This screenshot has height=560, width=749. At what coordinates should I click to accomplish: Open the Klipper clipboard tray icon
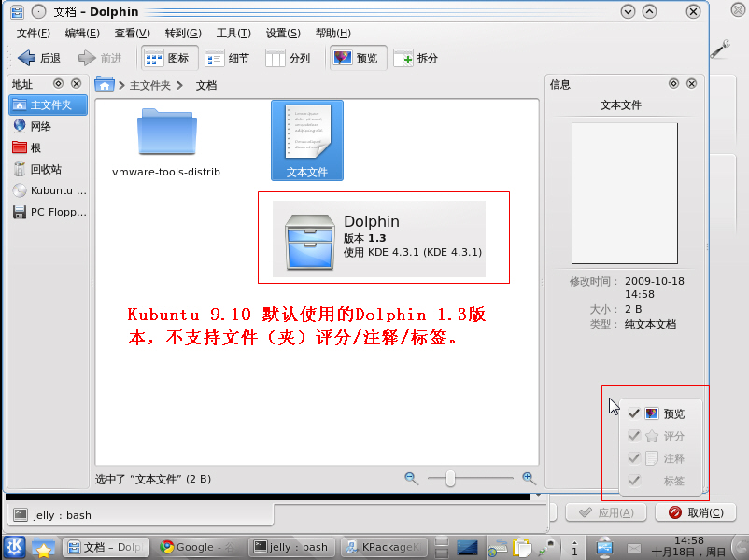(522, 548)
